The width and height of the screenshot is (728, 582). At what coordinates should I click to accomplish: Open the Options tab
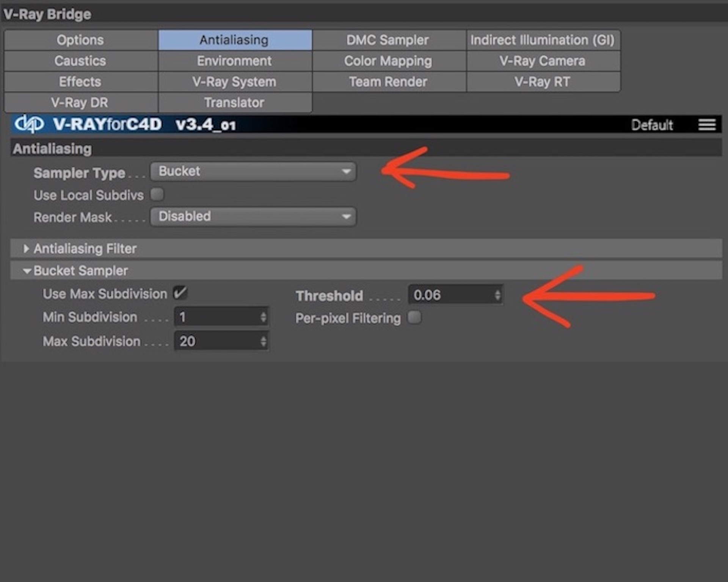click(x=80, y=40)
